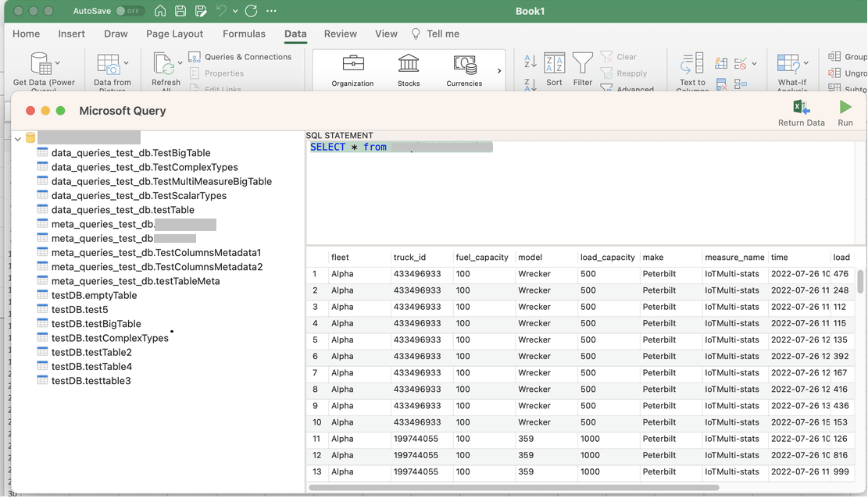
Task: Switch to the Formulas tab
Action: [x=244, y=34]
